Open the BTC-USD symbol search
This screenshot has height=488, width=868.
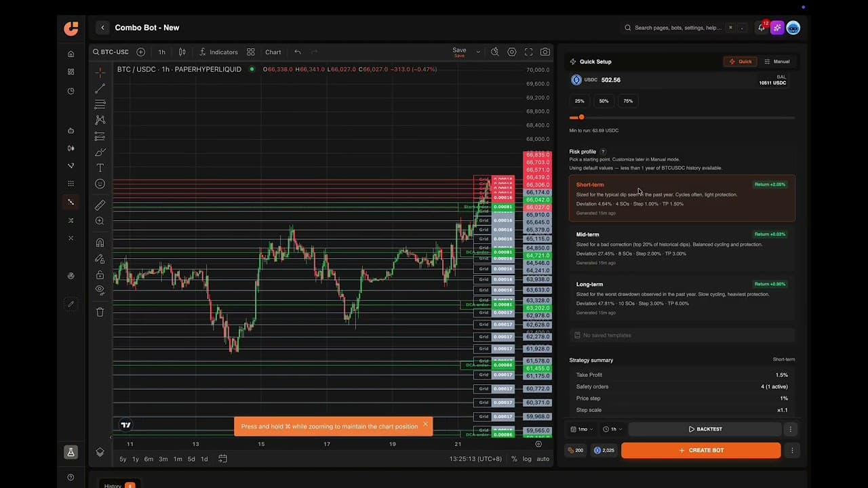click(111, 52)
